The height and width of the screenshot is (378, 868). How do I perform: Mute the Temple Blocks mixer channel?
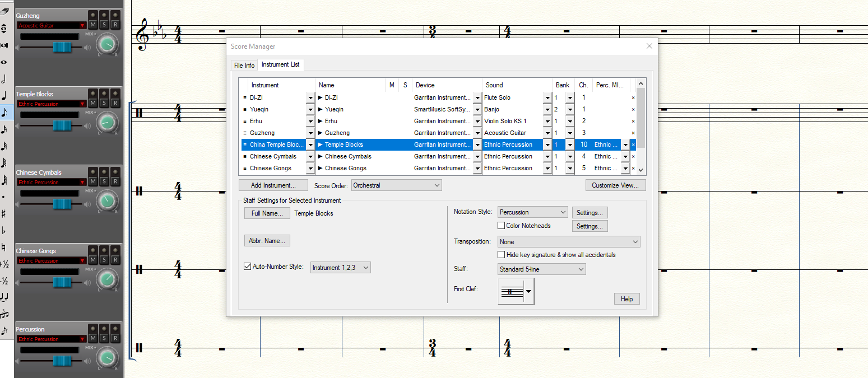pos(93,103)
